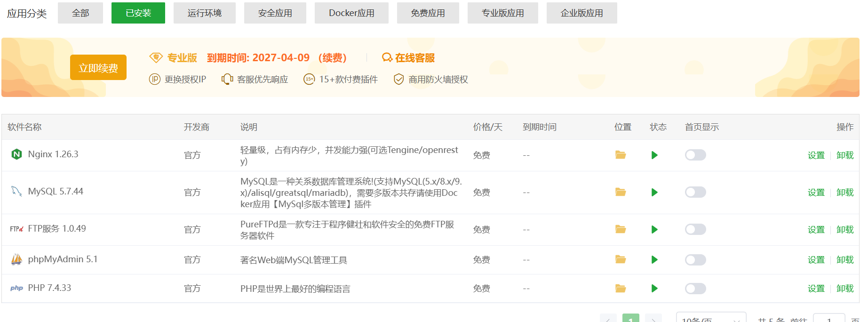Click the 立即续费 button

click(x=98, y=67)
